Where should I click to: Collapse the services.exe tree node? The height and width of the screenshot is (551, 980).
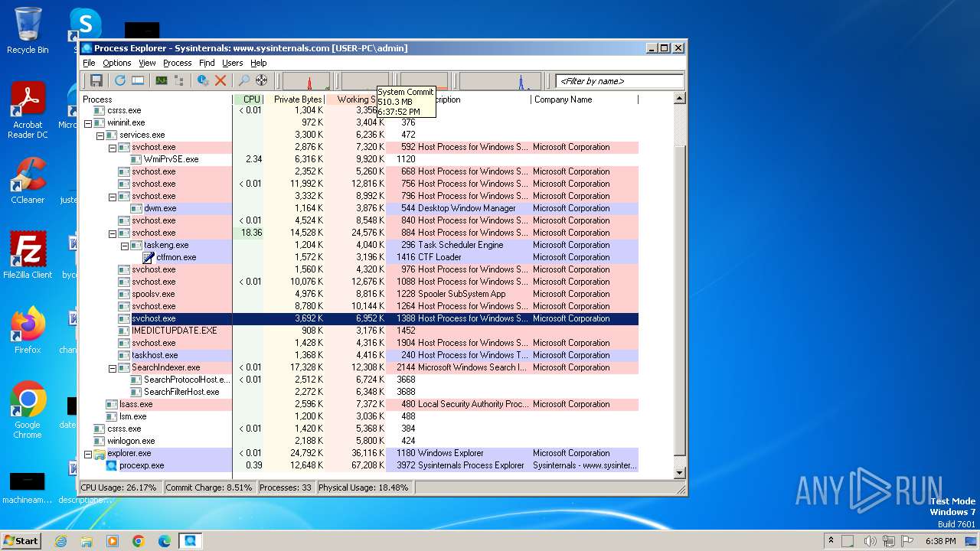point(100,135)
